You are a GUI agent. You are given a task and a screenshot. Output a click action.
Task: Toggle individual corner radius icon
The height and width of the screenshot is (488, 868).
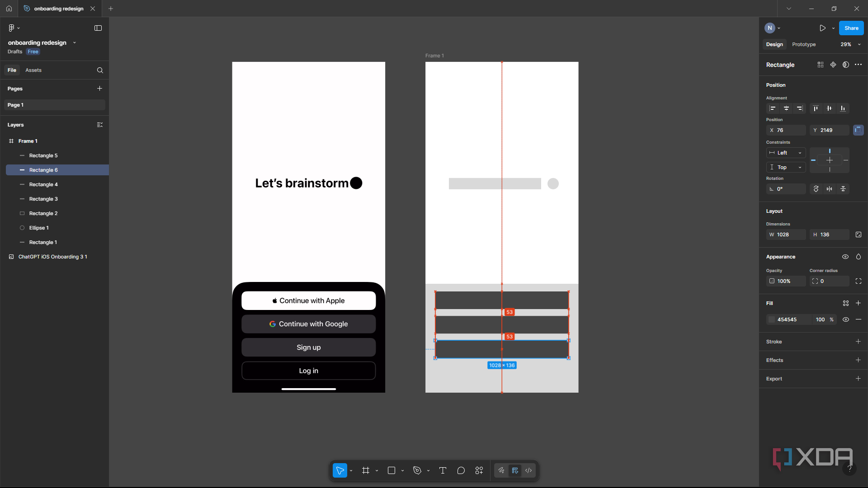point(859,281)
